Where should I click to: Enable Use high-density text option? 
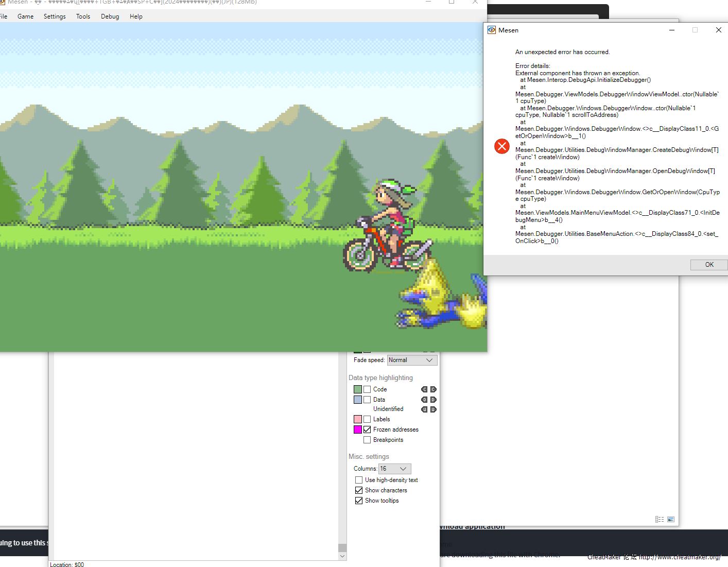point(359,480)
